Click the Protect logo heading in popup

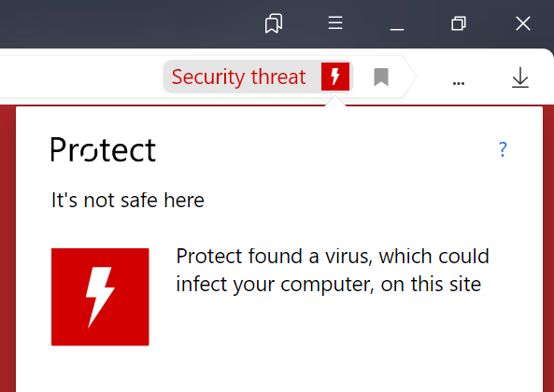103,149
